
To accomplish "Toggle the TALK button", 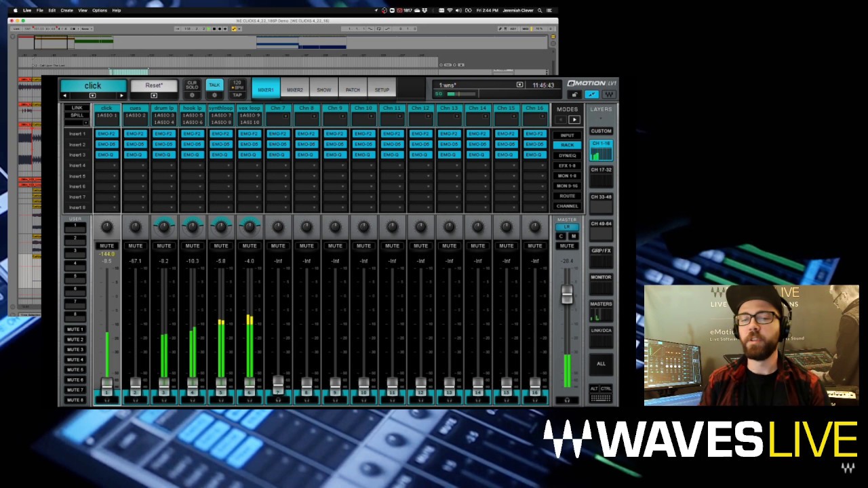I will coord(214,85).
